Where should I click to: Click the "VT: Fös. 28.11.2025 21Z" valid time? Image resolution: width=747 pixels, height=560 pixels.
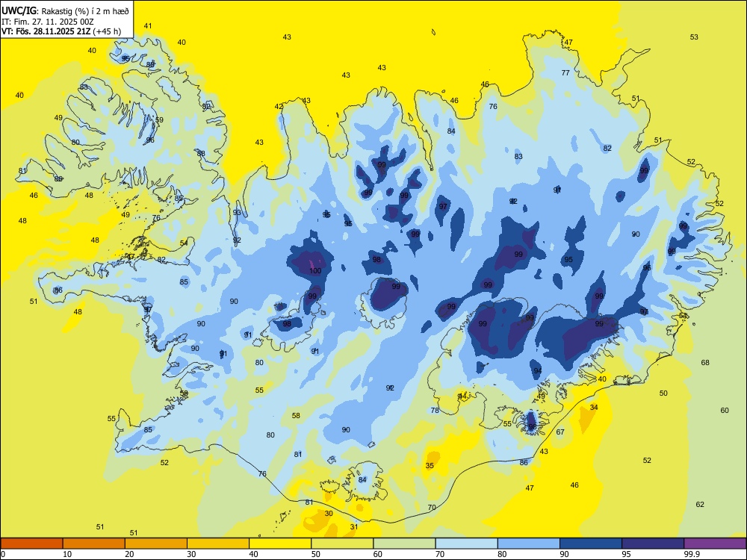point(46,31)
